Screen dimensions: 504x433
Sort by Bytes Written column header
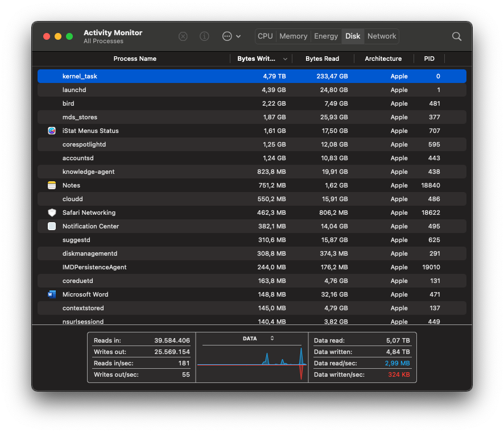pos(256,59)
